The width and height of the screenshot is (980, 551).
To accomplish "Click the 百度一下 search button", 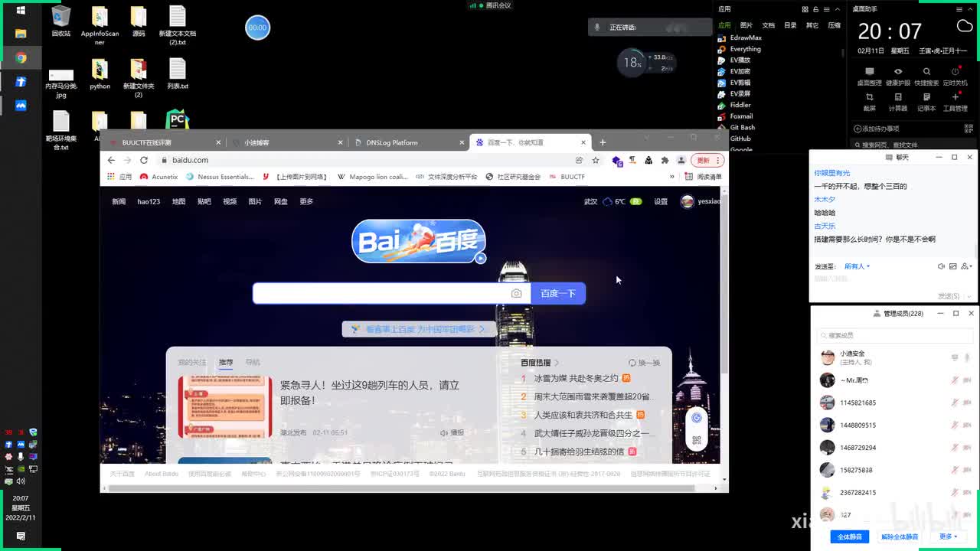I will pyautogui.click(x=558, y=293).
